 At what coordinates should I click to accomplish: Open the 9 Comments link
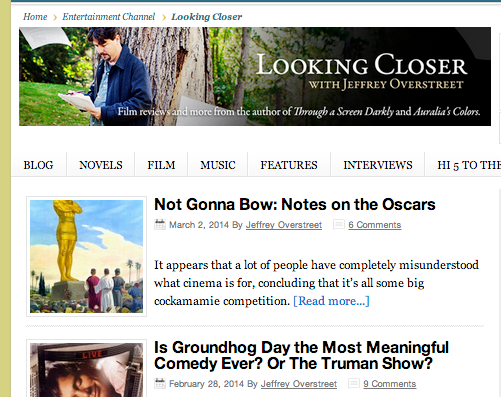(x=390, y=384)
